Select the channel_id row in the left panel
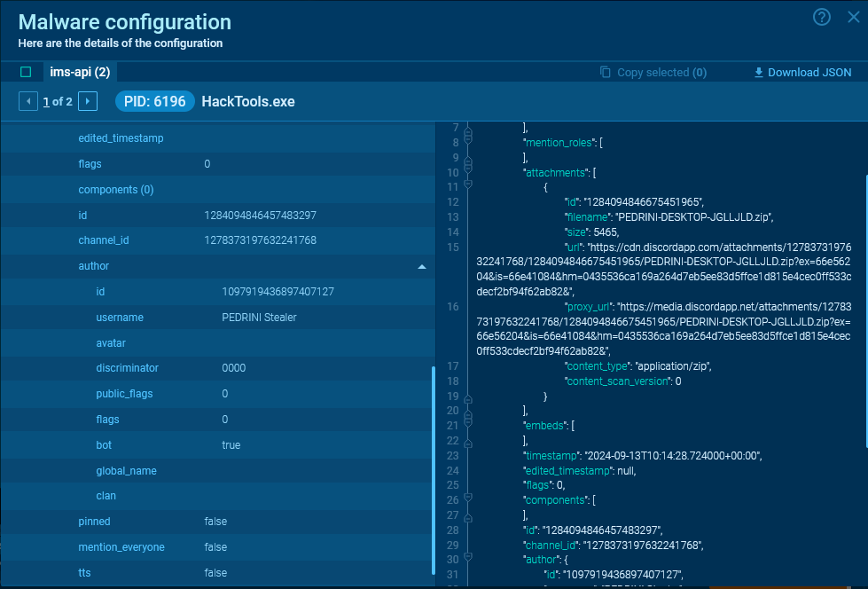 [217, 240]
